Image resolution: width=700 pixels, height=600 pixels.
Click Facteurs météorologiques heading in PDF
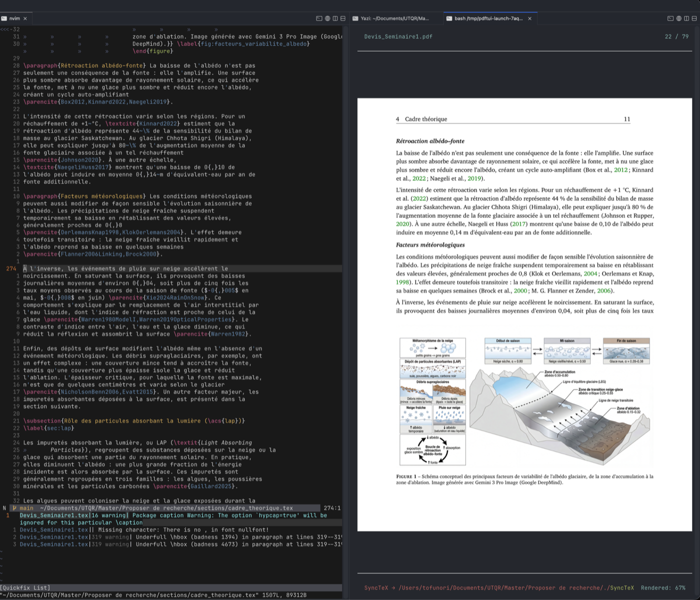430,244
